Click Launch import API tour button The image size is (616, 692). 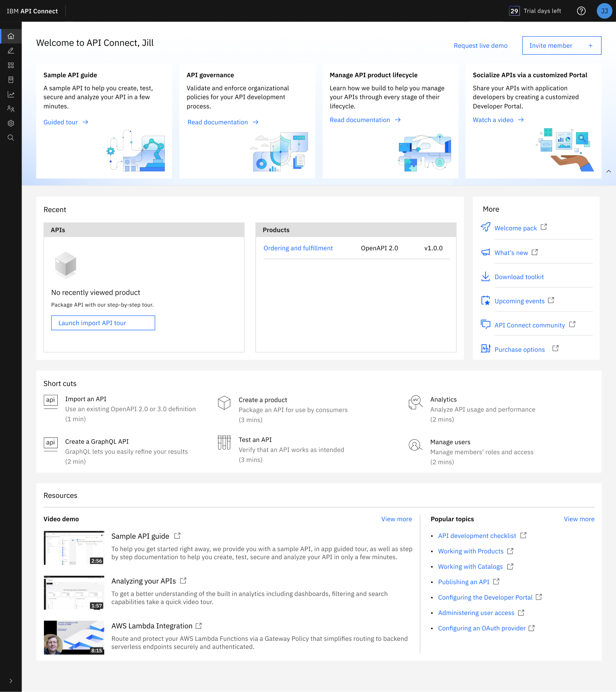point(103,323)
